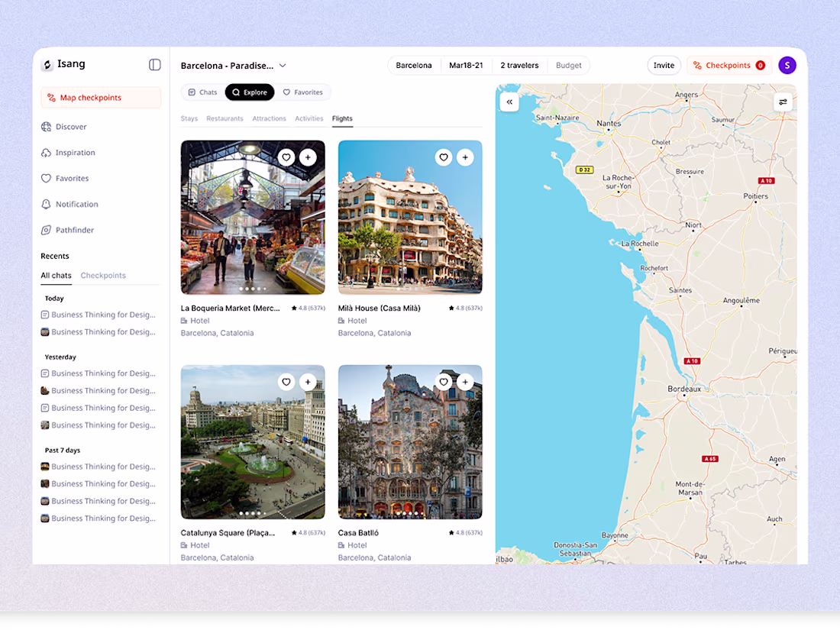Click La Rochelle on the map
The image size is (840, 630).
(x=640, y=243)
